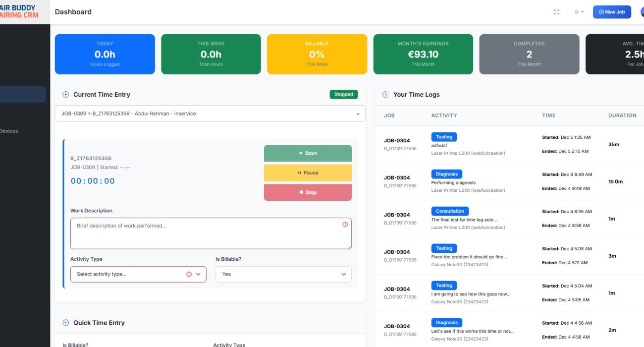
Task: Click the 1h 0m duration value
Action: 615,181
